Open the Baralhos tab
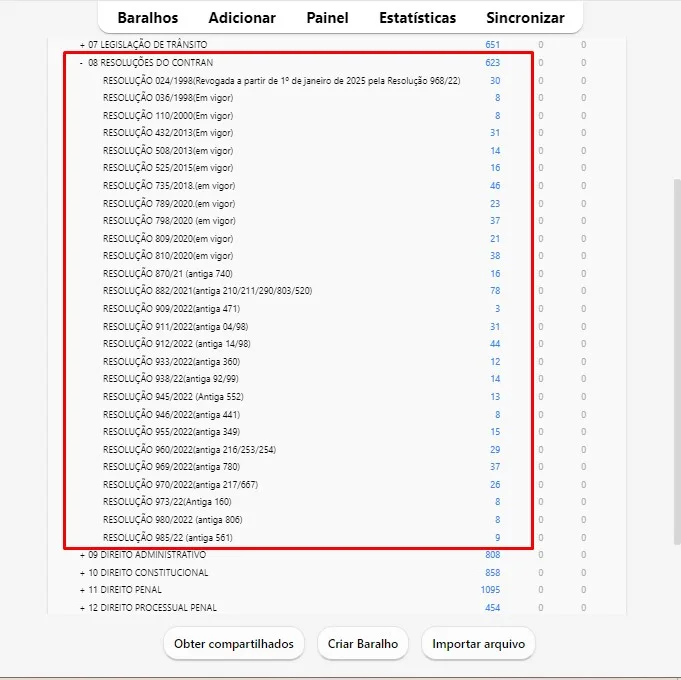This screenshot has width=681, height=680. (148, 18)
